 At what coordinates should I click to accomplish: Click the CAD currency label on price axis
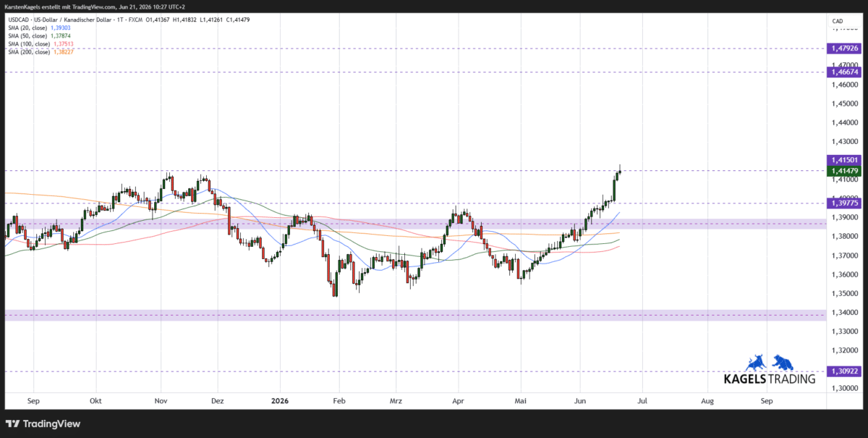[x=838, y=21]
